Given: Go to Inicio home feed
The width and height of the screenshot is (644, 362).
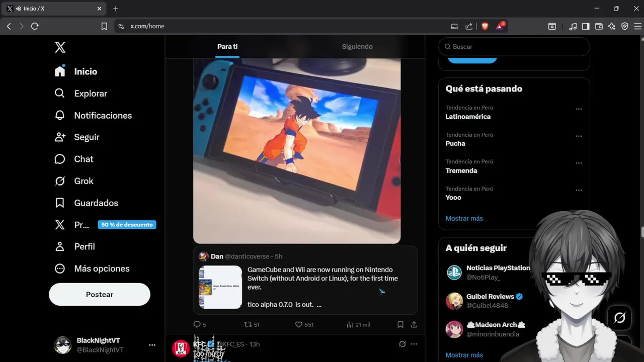Looking at the screenshot, I should point(76,71).
